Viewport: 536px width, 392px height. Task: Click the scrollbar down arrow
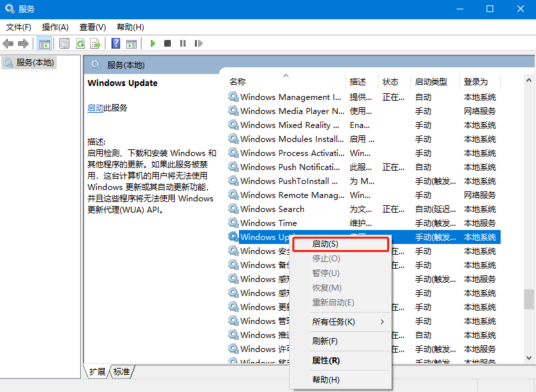[529, 358]
